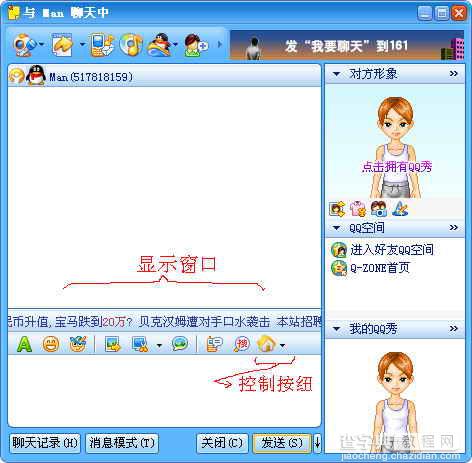Click the magic emoticon icon
Screen dimensions: 472x463
(x=78, y=344)
